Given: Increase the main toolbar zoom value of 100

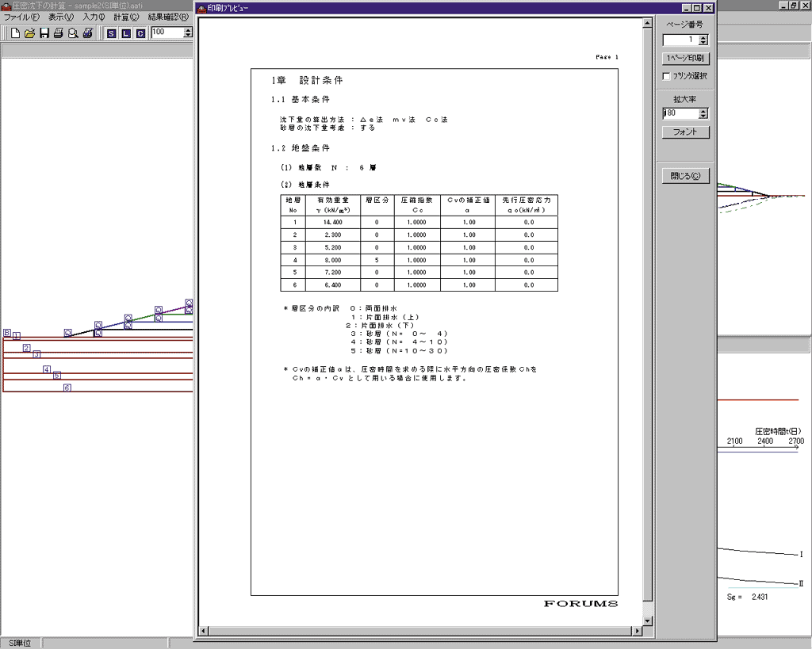Looking at the screenshot, I should pos(188,29).
